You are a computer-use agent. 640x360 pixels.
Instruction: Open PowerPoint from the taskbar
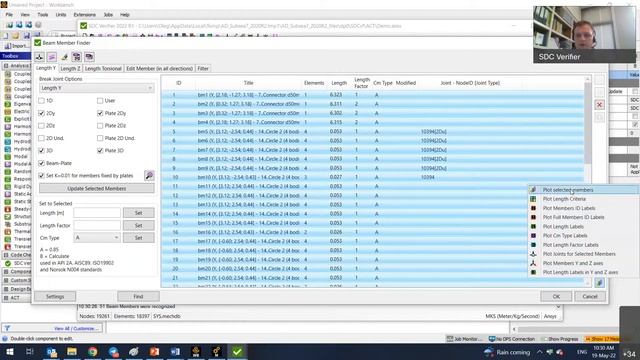(154, 352)
